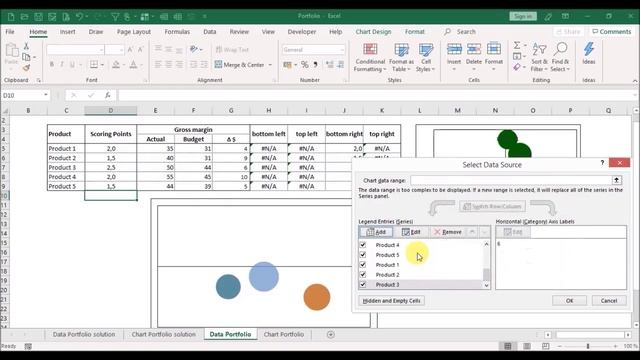Click the orange bubble in the chart
The width and height of the screenshot is (640, 360).
point(317,297)
